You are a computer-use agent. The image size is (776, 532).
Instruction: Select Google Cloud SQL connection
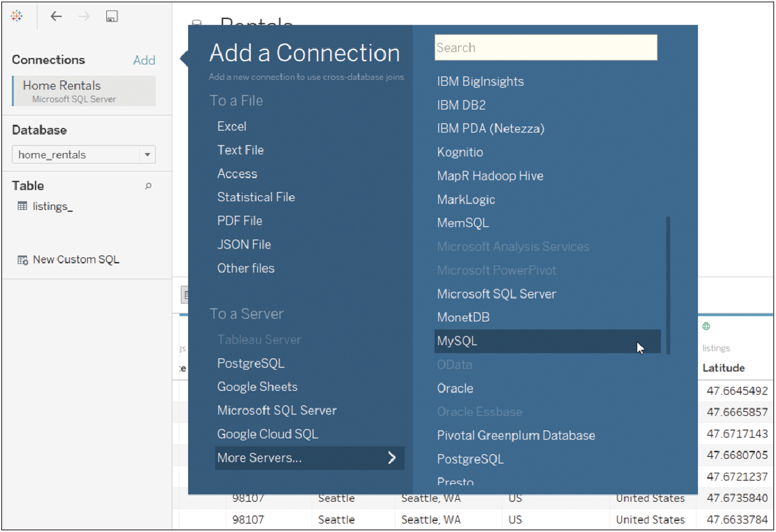coord(268,434)
